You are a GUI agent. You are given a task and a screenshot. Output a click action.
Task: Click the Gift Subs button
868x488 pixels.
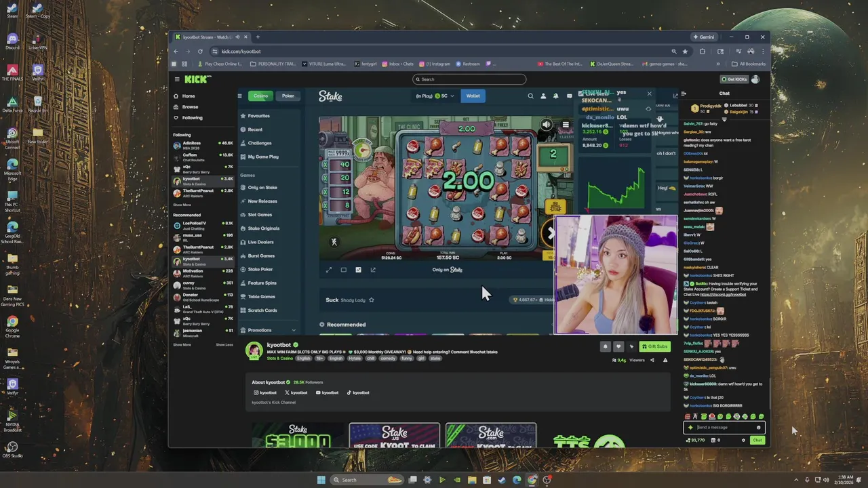[x=654, y=346]
